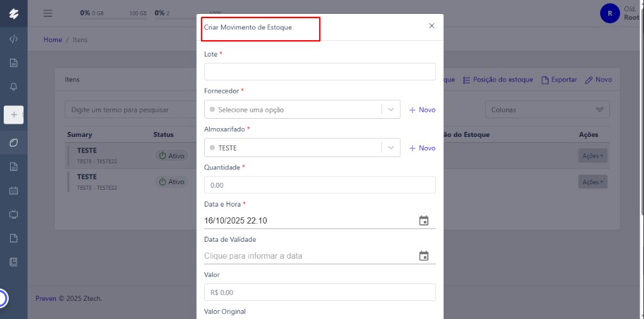Screen dimensions: 644x319
Task: Click Exportar in the Itens toolbar
Action: 559,80
